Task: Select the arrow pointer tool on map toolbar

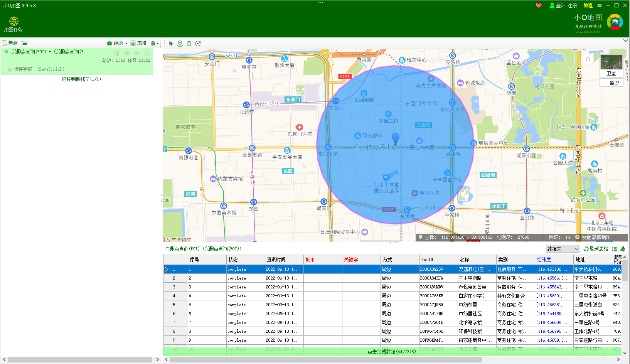Action: (171, 44)
